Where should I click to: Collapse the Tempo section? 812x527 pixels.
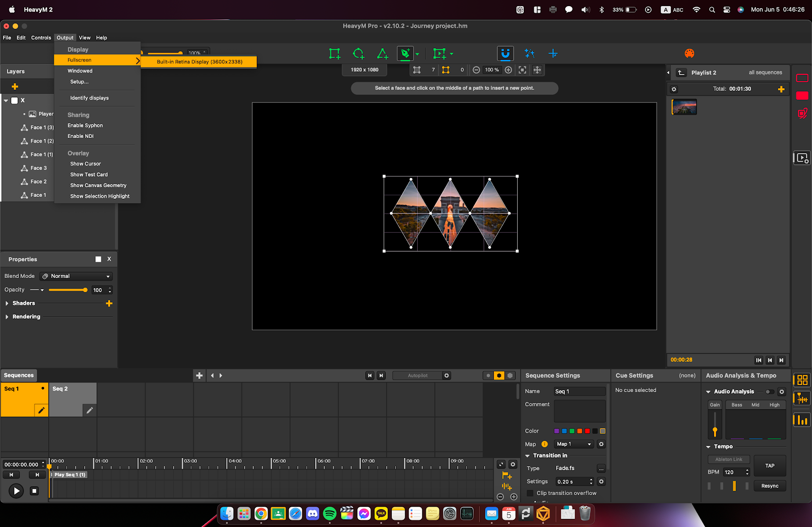[708, 447]
